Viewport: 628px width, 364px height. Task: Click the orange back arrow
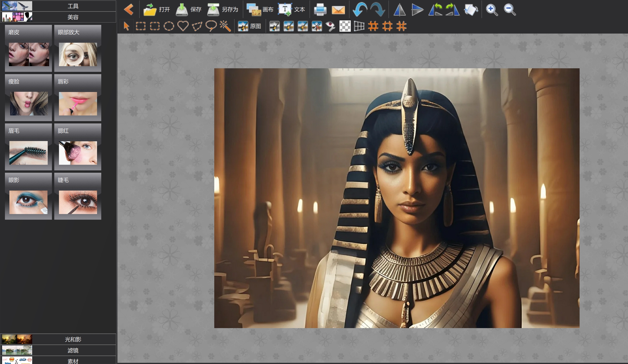point(129,9)
